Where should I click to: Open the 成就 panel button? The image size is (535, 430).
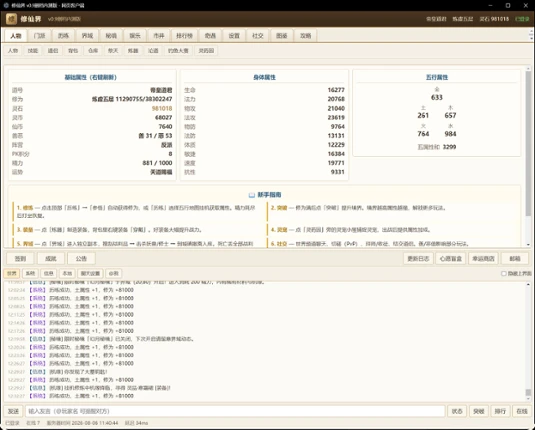click(51, 258)
